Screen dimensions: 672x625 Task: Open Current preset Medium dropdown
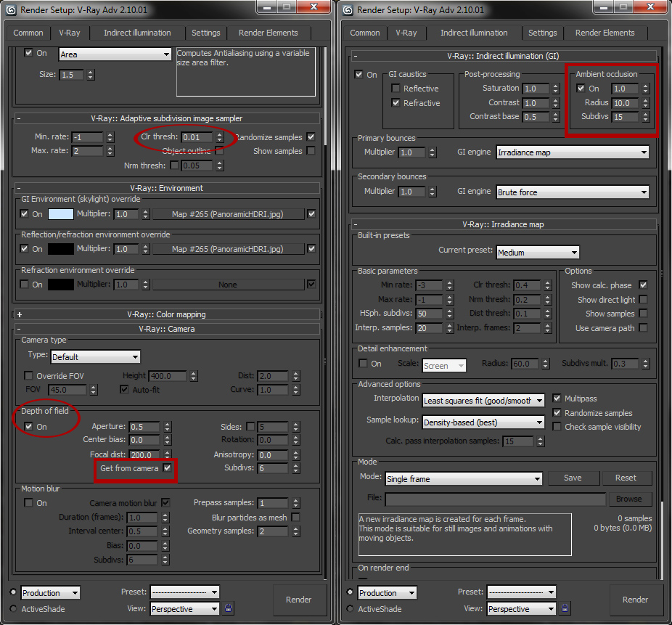point(538,253)
